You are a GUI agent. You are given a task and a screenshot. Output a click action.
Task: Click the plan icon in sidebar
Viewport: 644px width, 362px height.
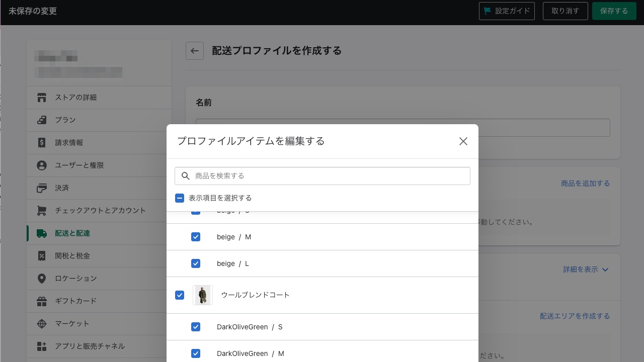pyautogui.click(x=42, y=120)
